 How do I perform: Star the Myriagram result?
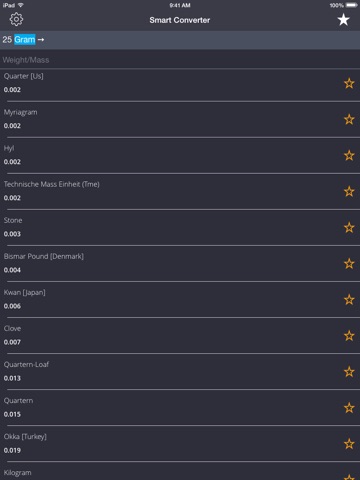(349, 119)
